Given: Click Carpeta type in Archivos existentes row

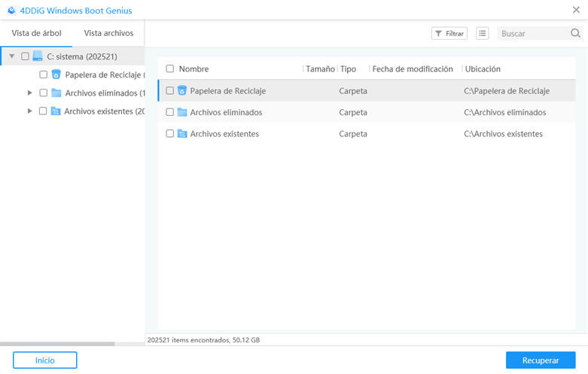Looking at the screenshot, I should coord(353,134).
